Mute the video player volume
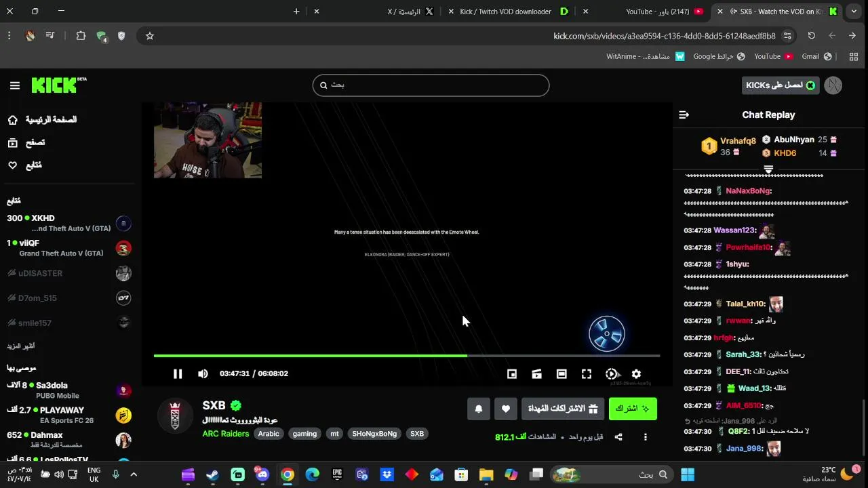The height and width of the screenshot is (488, 868). point(203,373)
